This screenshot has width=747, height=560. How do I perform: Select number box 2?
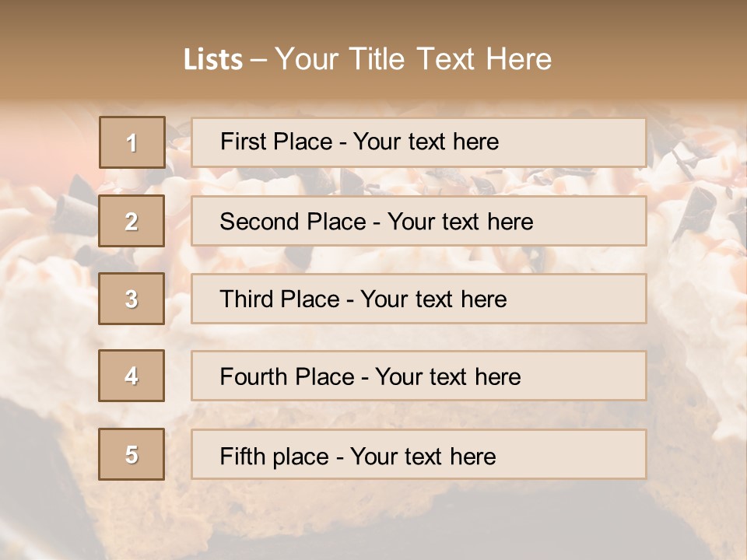pos(132,221)
